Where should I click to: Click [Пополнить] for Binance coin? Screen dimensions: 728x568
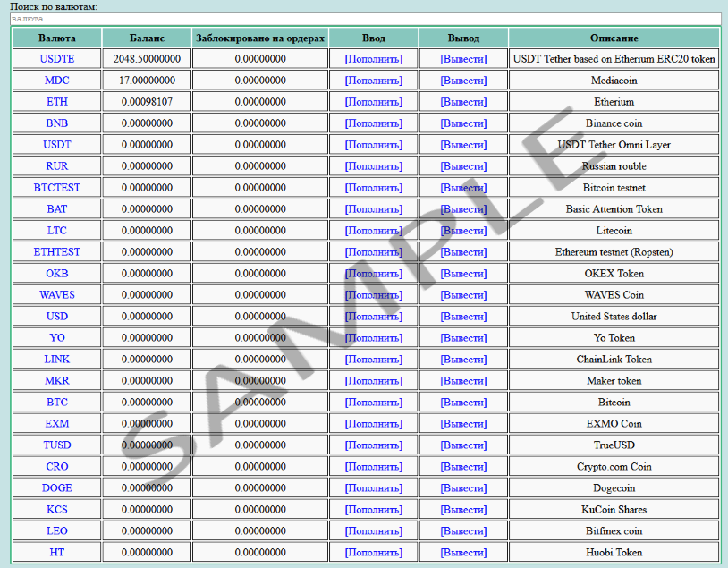coord(373,123)
